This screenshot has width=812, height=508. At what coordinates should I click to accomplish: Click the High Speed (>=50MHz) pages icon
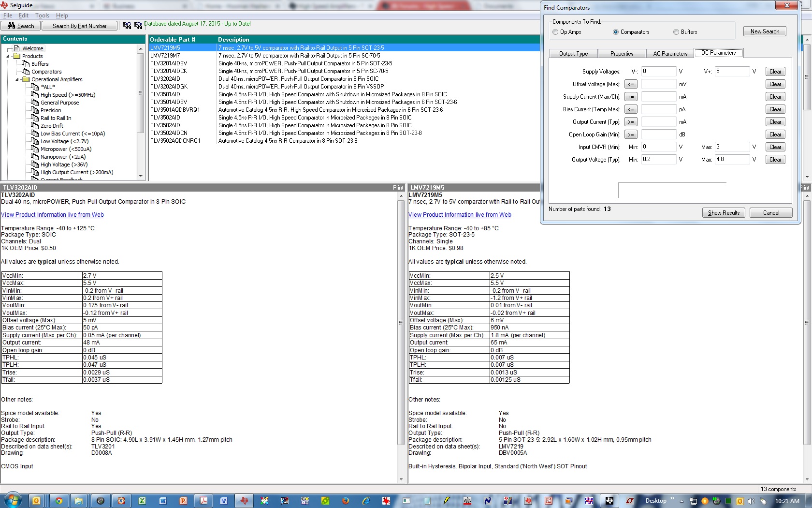(x=35, y=95)
